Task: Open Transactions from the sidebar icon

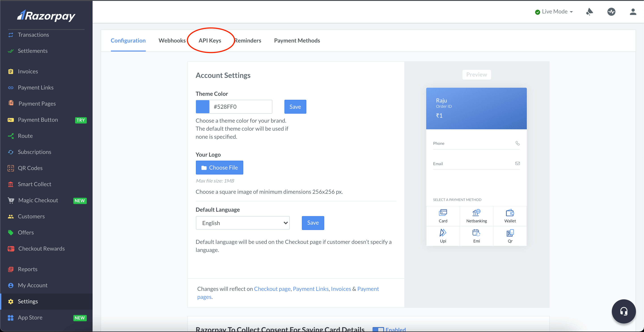Action: [x=11, y=35]
